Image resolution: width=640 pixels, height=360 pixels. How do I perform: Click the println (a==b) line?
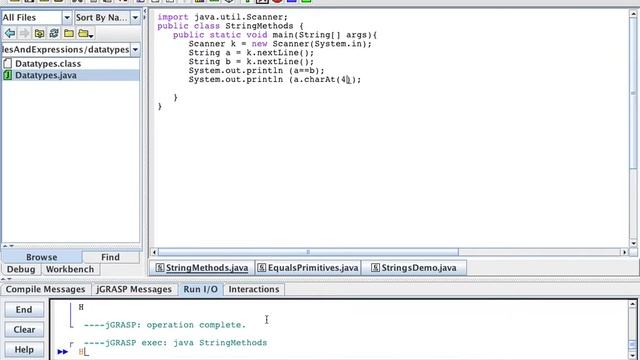pos(256,71)
